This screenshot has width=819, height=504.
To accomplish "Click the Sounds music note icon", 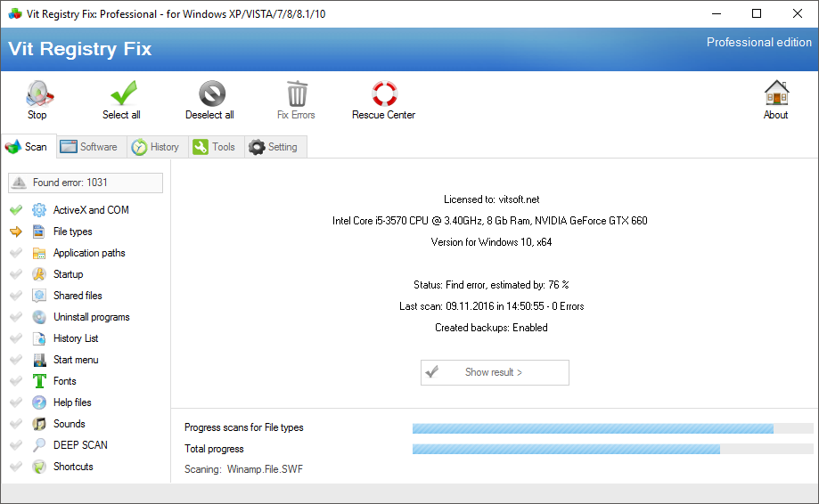I will [x=39, y=424].
